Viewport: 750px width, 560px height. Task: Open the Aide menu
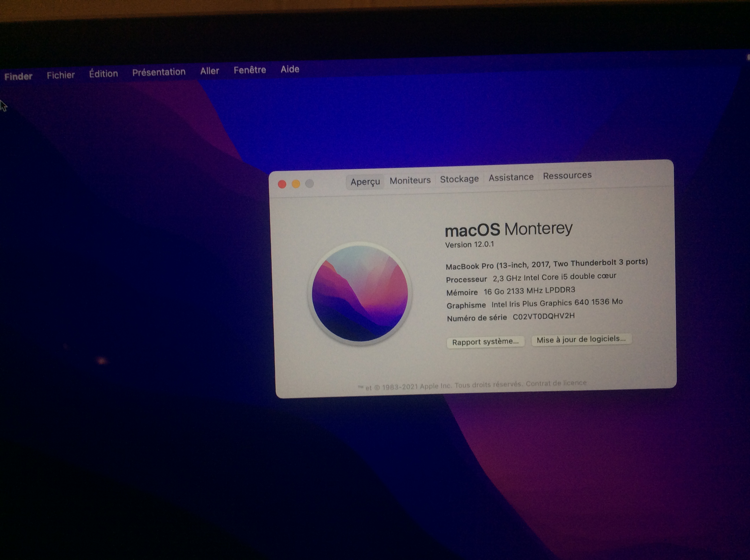pyautogui.click(x=290, y=69)
